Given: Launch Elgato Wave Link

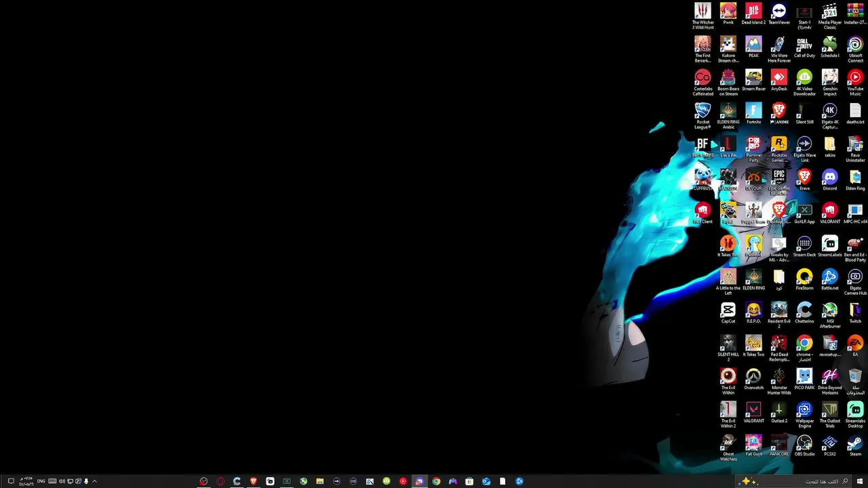Looking at the screenshot, I should (804, 148).
